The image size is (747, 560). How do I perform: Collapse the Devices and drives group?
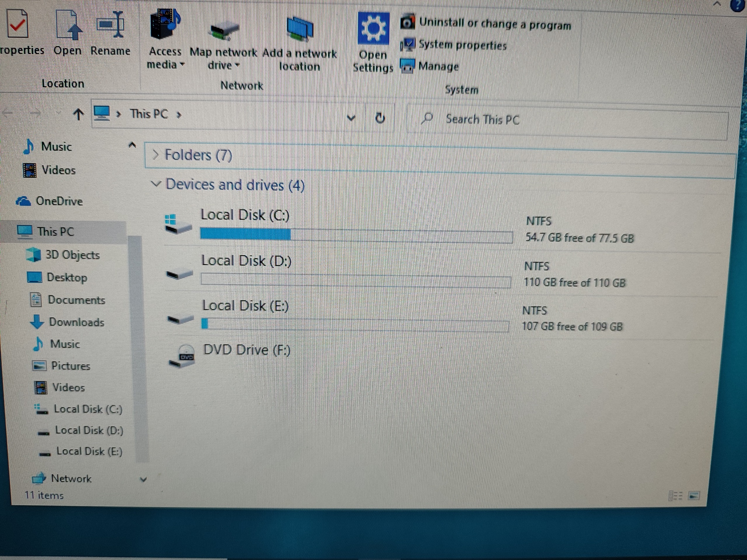coord(156,184)
